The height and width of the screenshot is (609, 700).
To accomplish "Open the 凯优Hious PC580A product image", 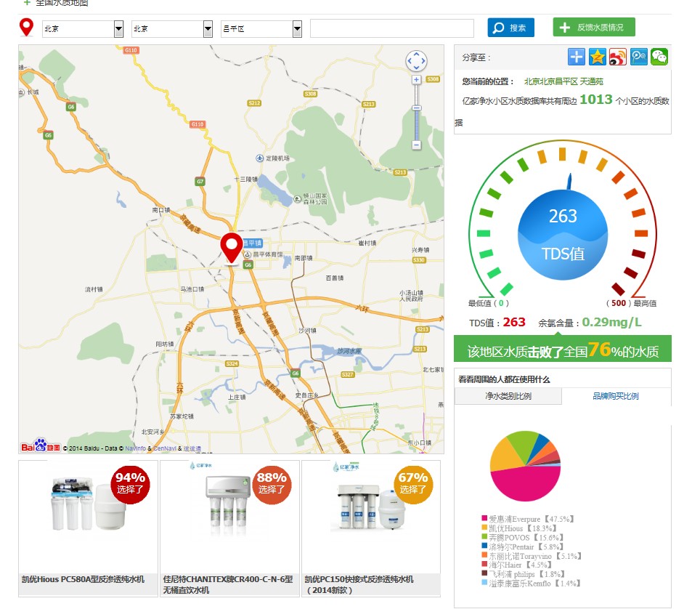I will (87, 504).
